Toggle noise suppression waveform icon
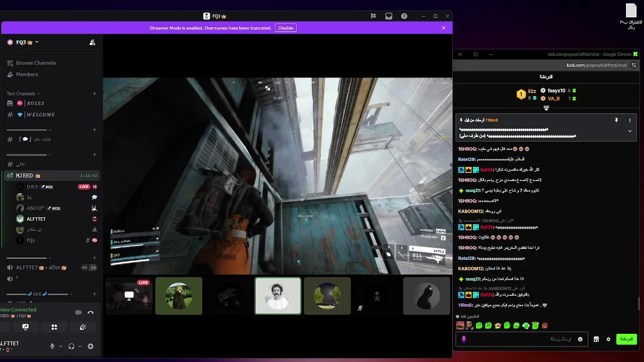The image size is (644, 362). 78,312
